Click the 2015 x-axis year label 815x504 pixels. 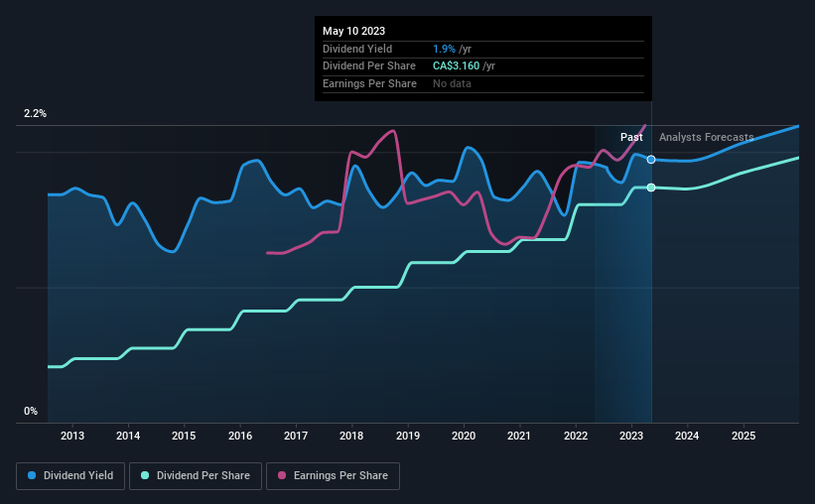184,436
